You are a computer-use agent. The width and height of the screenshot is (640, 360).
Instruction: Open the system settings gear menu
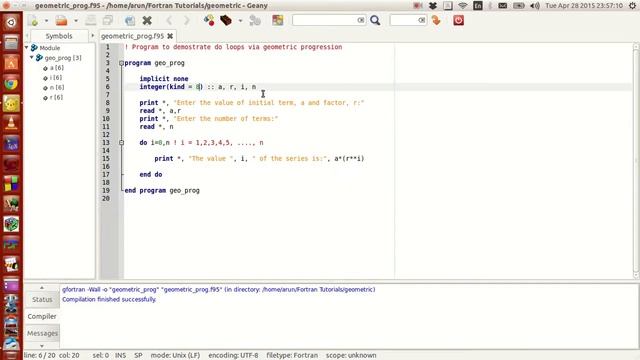632,6
